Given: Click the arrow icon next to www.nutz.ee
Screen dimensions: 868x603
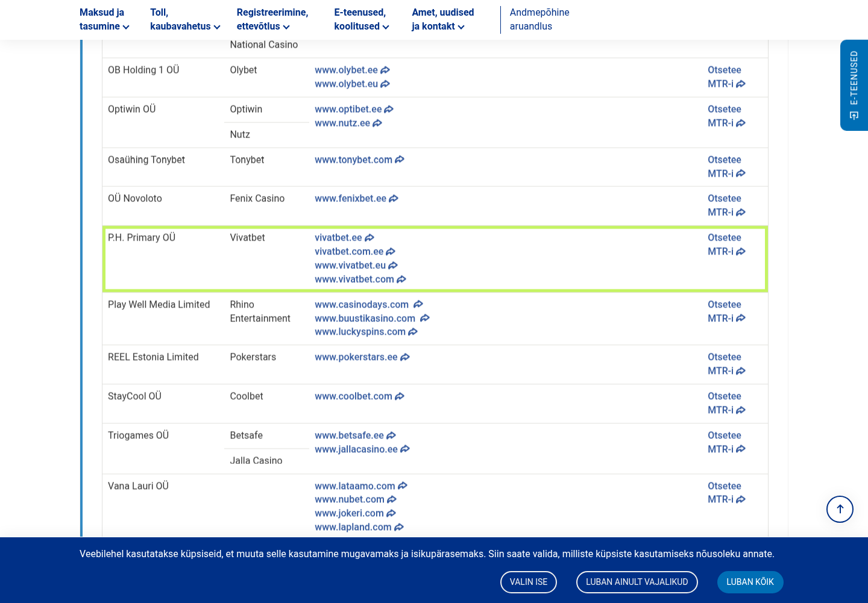Looking at the screenshot, I should [377, 123].
